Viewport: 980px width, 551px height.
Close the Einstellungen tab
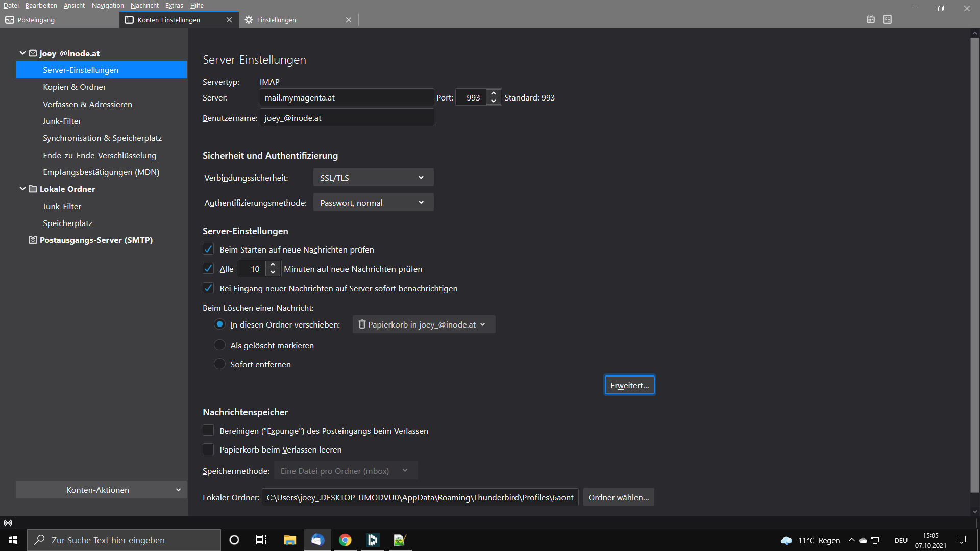349,20
